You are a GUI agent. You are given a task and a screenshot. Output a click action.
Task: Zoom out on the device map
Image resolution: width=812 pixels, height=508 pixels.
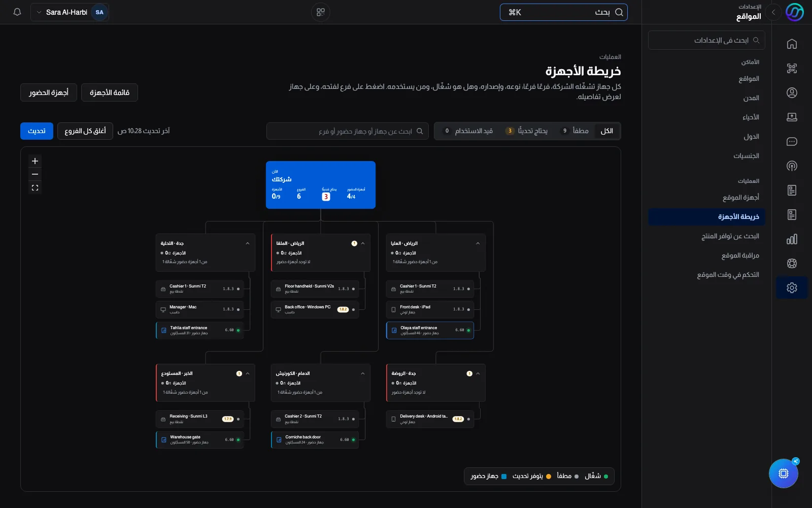click(35, 174)
